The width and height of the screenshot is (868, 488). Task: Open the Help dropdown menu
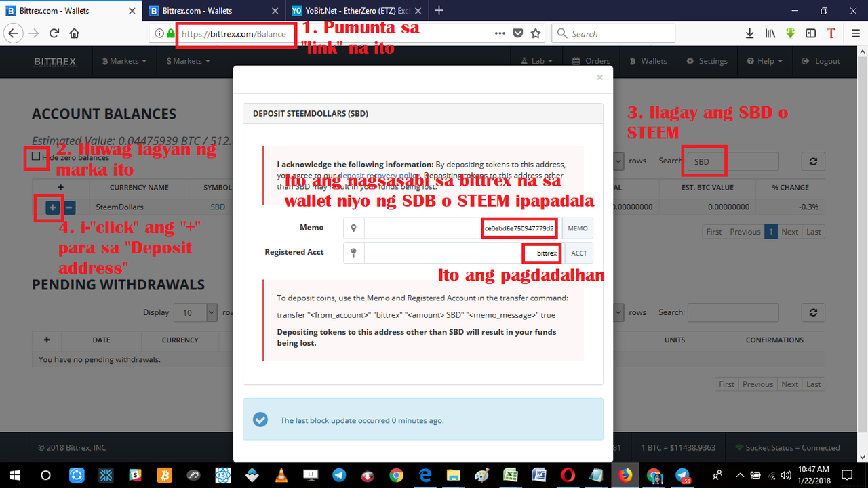coord(764,61)
